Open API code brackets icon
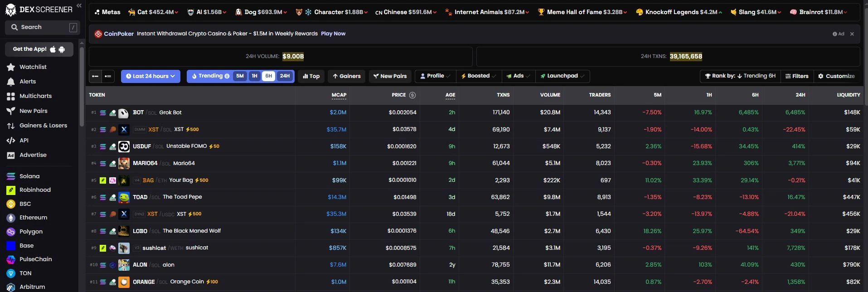868x292 pixels. [11, 141]
